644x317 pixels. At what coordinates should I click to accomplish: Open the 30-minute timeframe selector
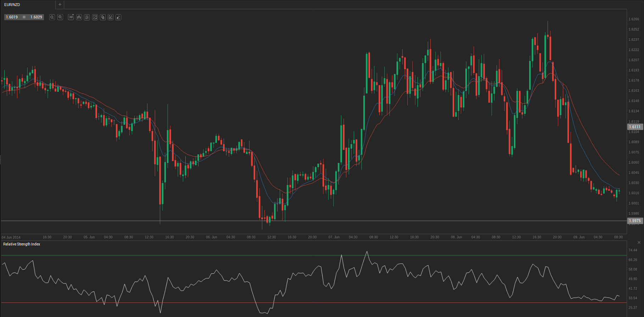(71, 17)
